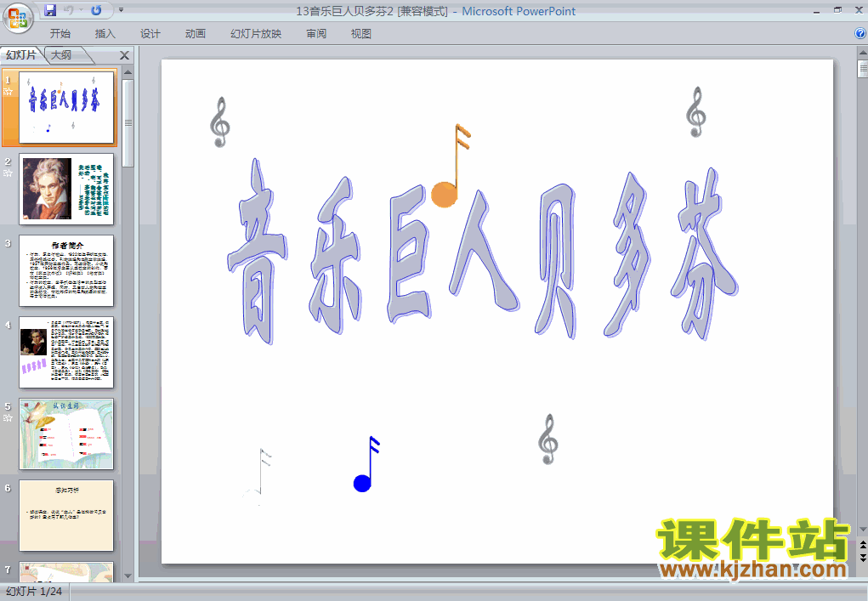The height and width of the screenshot is (601, 868).
Task: Go to the previous slide with double-up arrow
Action: pos(862,545)
